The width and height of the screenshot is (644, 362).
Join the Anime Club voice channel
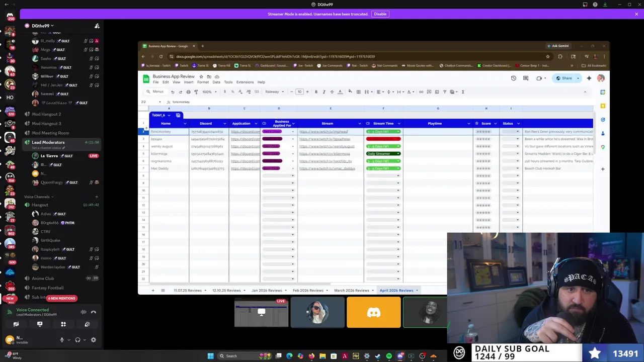tap(43, 279)
